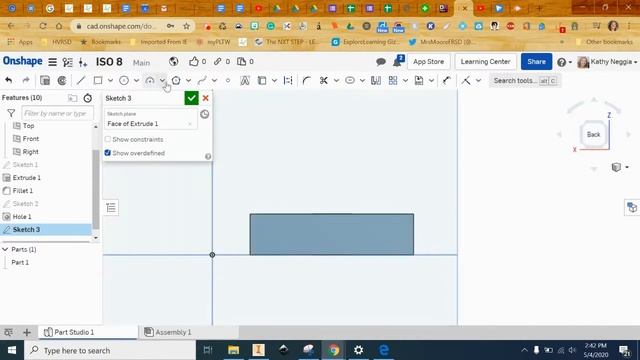
Task: Select the Corner rectangle tool
Action: [x=98, y=80]
